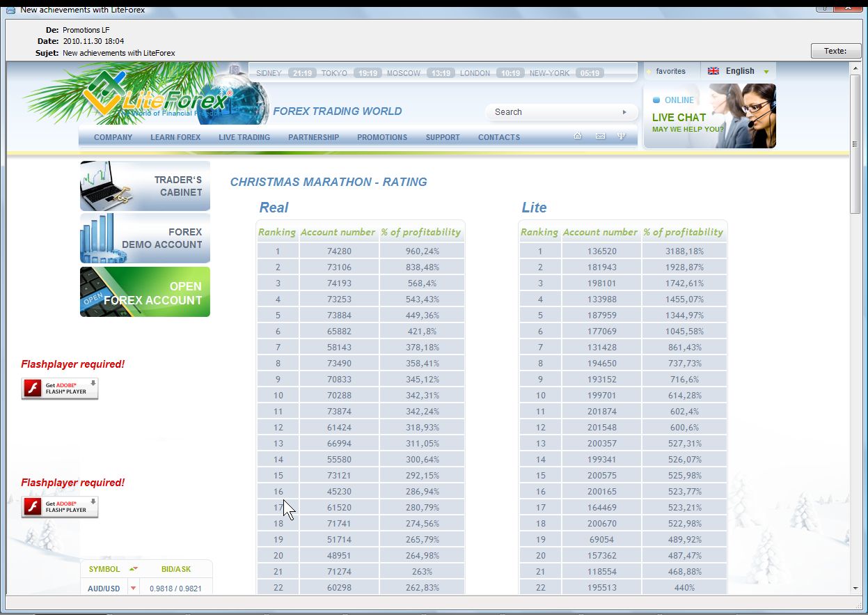Click the search arrow submit icon
Screen dimensions: 868x615
tap(624, 112)
